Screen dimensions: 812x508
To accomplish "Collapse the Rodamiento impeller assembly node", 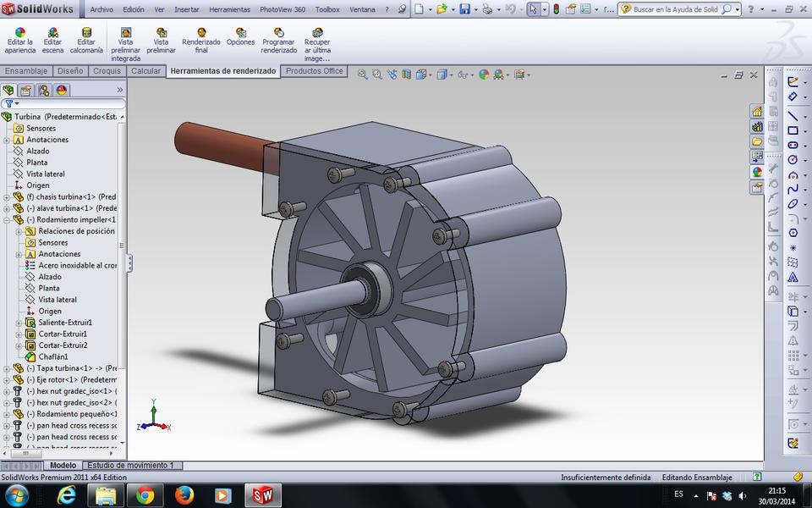I will click(6, 219).
